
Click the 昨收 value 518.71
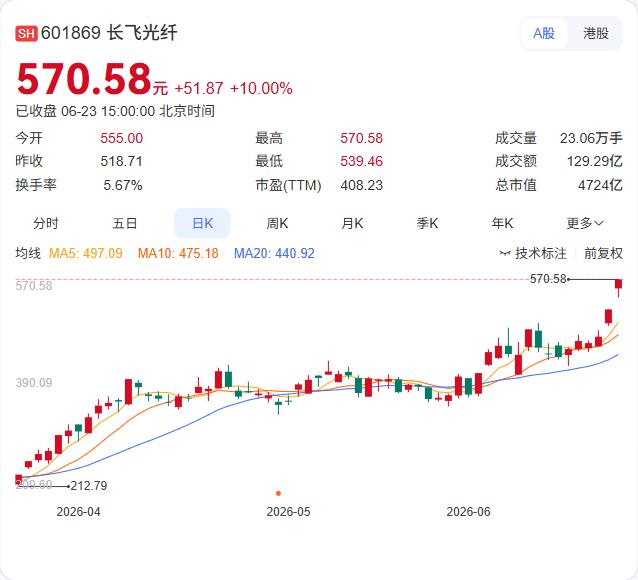pyautogui.click(x=121, y=161)
